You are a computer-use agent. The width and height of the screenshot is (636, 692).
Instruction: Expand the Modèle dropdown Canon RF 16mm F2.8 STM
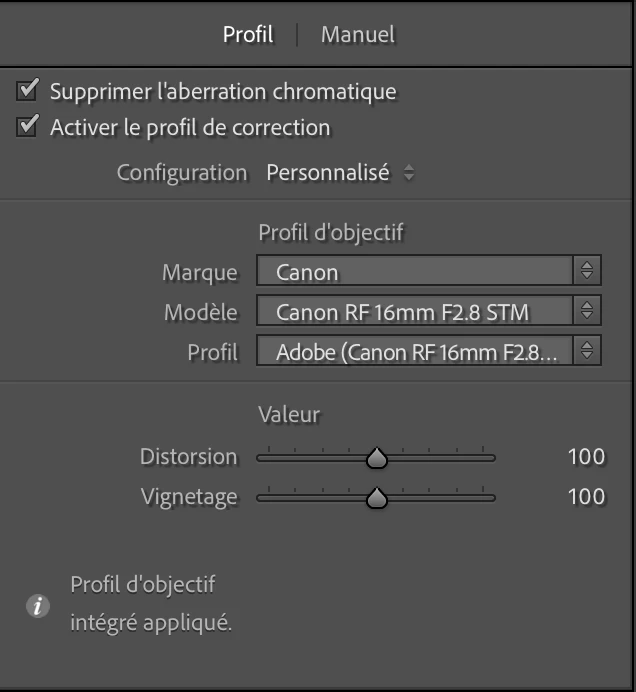coord(414,311)
